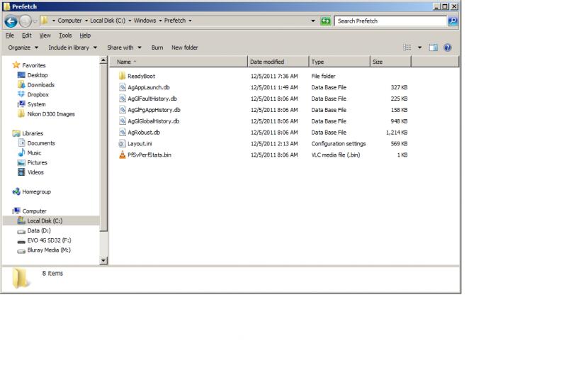
Task: Click the Configuration settings type cell
Action: (338, 144)
